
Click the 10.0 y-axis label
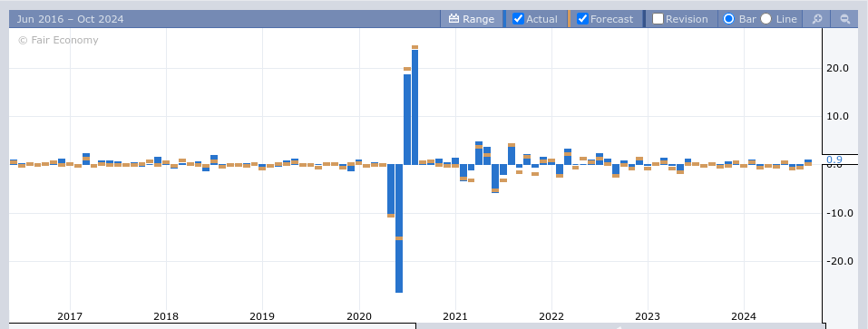(x=837, y=116)
